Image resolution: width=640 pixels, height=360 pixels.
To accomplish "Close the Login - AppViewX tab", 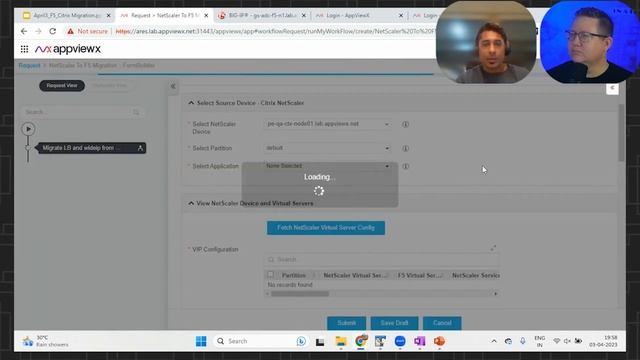I will pos(401,16).
